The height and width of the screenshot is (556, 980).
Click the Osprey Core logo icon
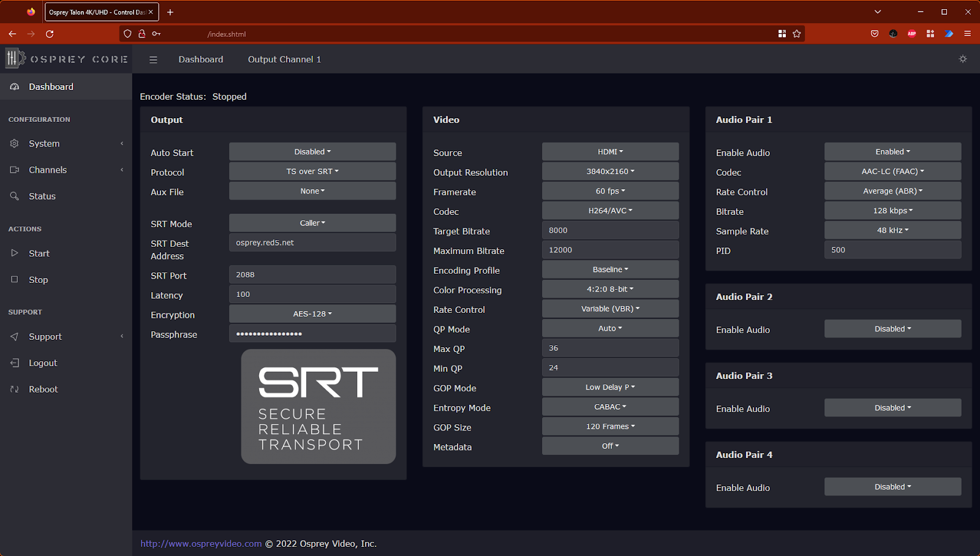[15, 59]
